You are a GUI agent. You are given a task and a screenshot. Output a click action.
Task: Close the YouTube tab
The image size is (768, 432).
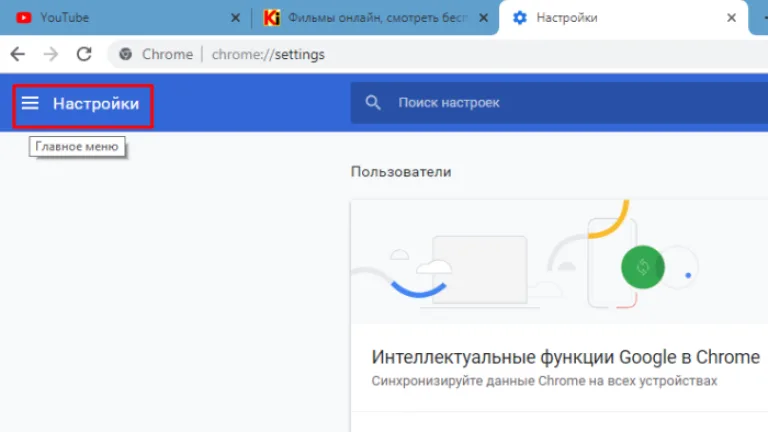[236, 18]
